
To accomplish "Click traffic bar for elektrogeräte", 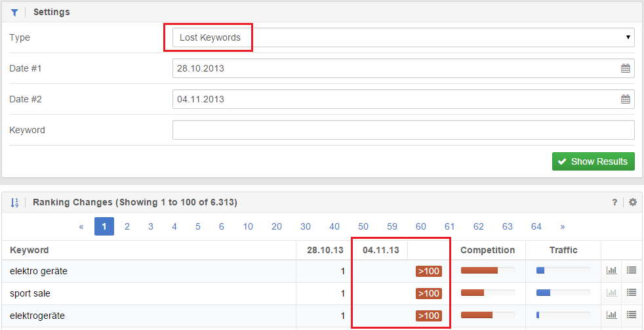I will [x=563, y=315].
